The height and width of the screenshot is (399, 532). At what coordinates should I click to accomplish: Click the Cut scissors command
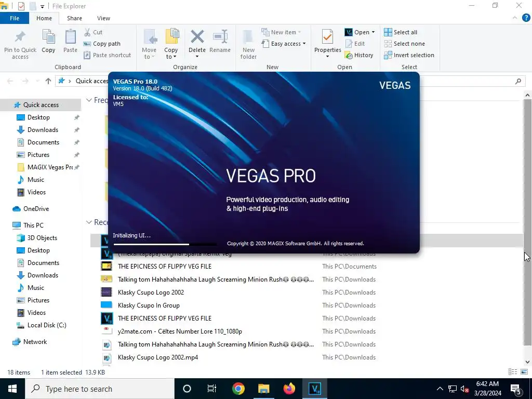[x=94, y=32]
